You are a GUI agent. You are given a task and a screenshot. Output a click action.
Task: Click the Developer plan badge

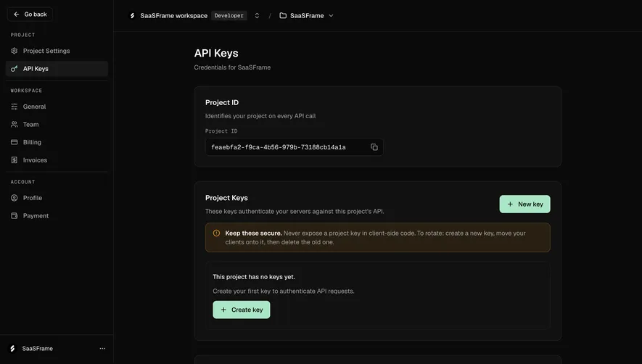pos(229,15)
